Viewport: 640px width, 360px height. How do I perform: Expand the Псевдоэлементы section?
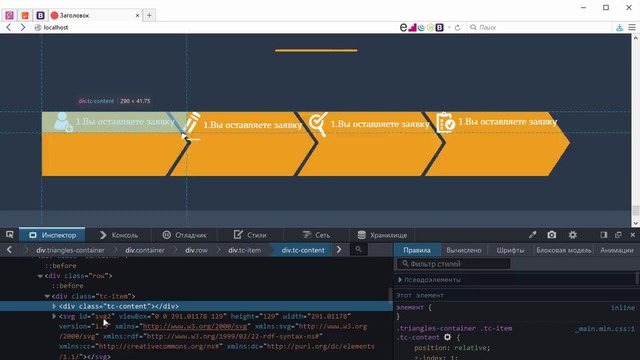[x=400, y=280]
